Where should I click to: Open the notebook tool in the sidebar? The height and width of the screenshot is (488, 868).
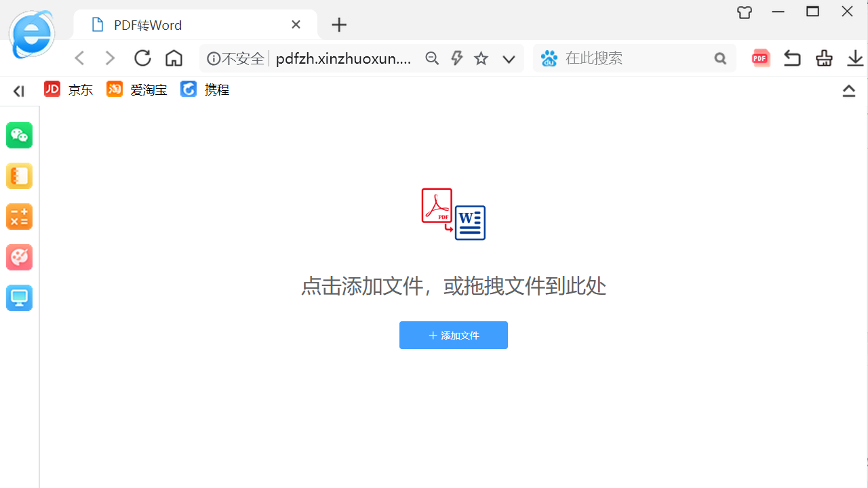(19, 176)
